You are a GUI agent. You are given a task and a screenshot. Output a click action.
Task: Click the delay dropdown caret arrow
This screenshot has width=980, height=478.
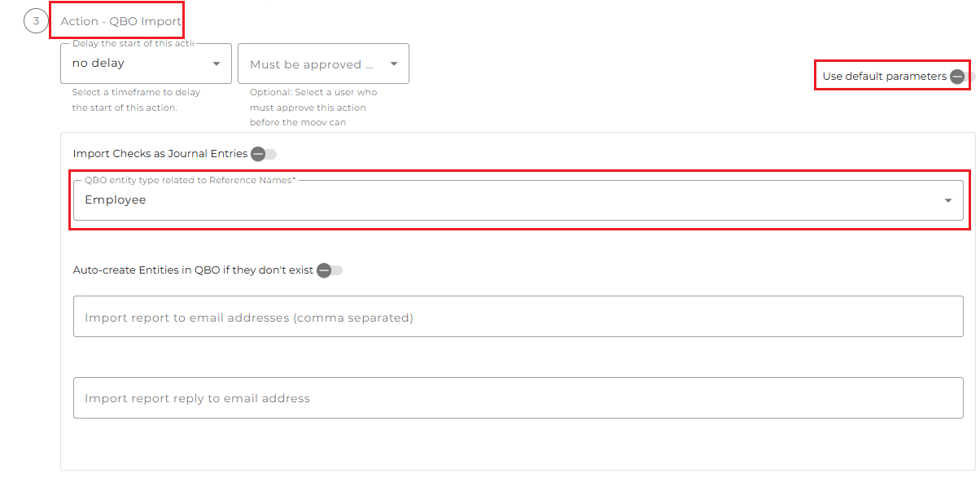click(217, 64)
